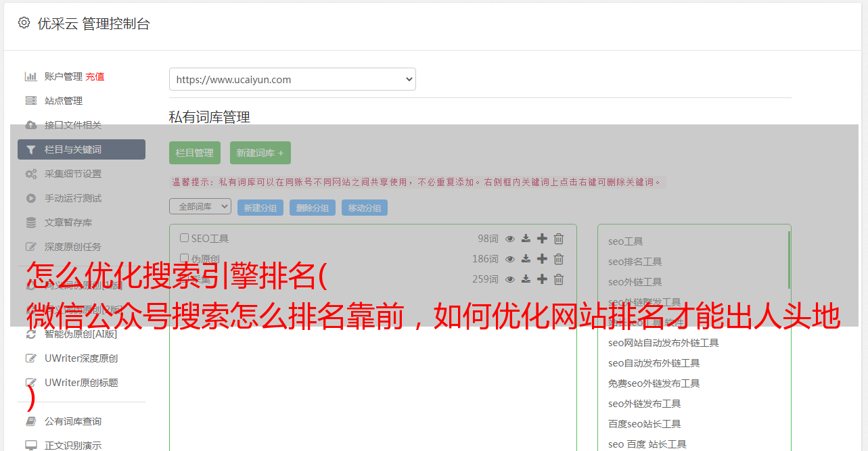This screenshot has width=868, height=451.
Task: Select keyword 'seo自动发布外链工具'
Action: (654, 363)
